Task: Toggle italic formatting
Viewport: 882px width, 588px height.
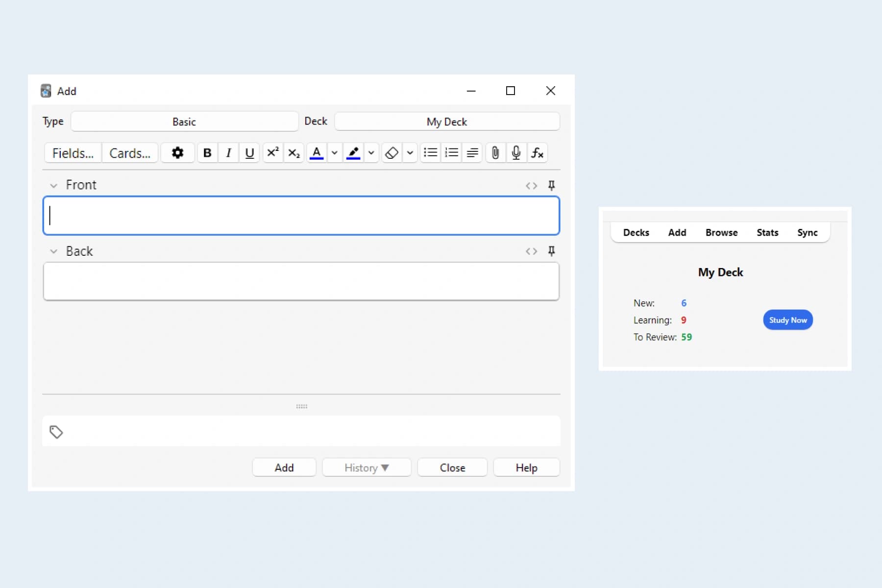Action: coord(228,153)
